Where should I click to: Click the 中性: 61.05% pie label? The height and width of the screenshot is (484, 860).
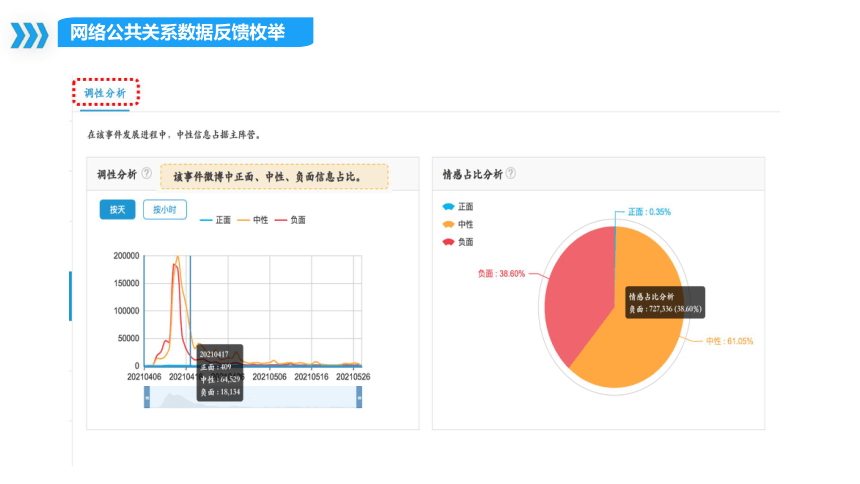pos(729,341)
